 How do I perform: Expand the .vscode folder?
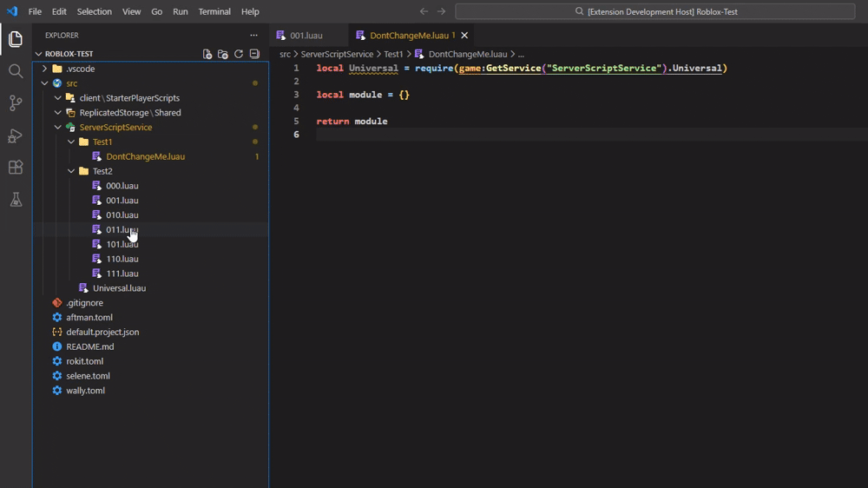(45, 69)
